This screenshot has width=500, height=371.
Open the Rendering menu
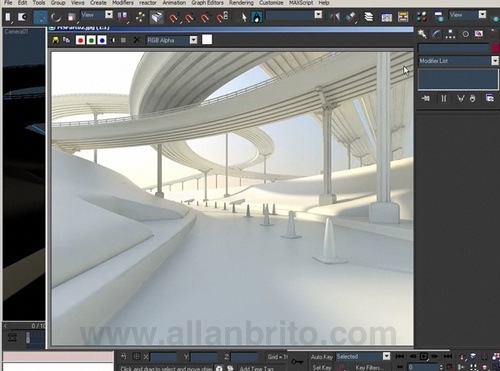pos(241,3)
